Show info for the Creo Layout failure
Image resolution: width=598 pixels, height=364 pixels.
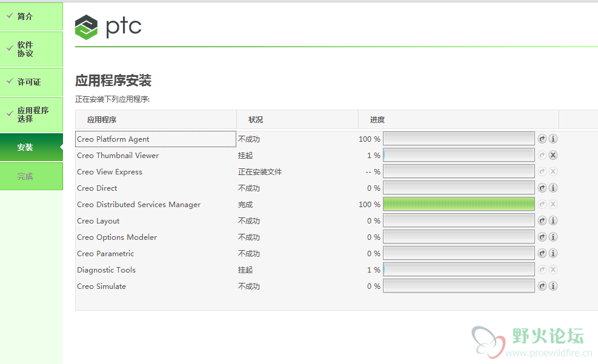click(x=553, y=220)
